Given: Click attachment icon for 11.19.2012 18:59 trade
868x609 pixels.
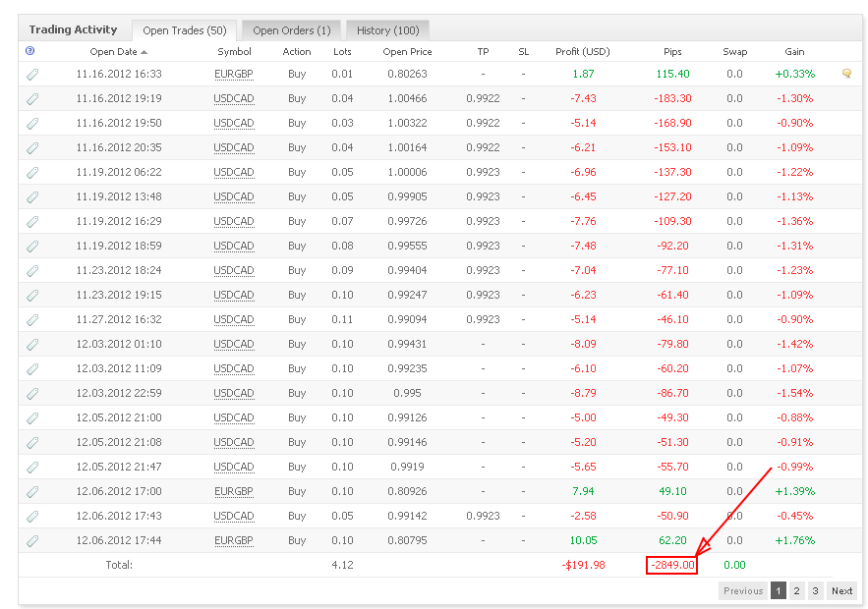Looking at the screenshot, I should coord(32,247).
